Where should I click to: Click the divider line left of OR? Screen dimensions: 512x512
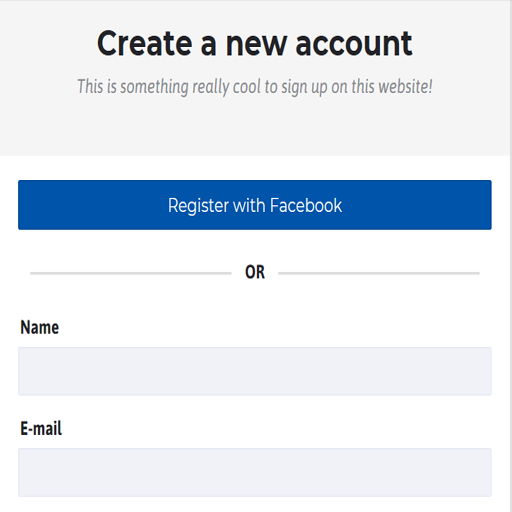pyautogui.click(x=131, y=273)
